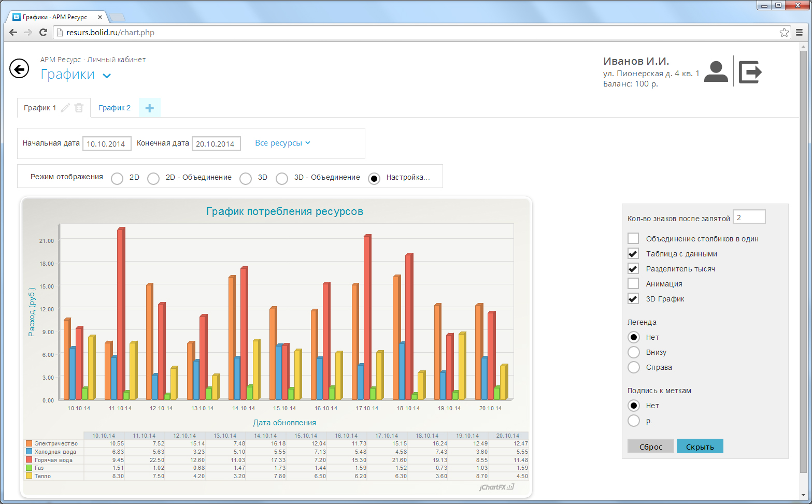Select 3D display mode radio button
The image size is (812, 504).
(x=246, y=178)
